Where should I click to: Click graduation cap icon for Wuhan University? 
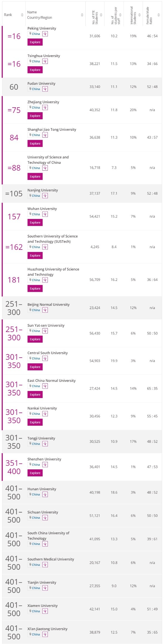45,214
